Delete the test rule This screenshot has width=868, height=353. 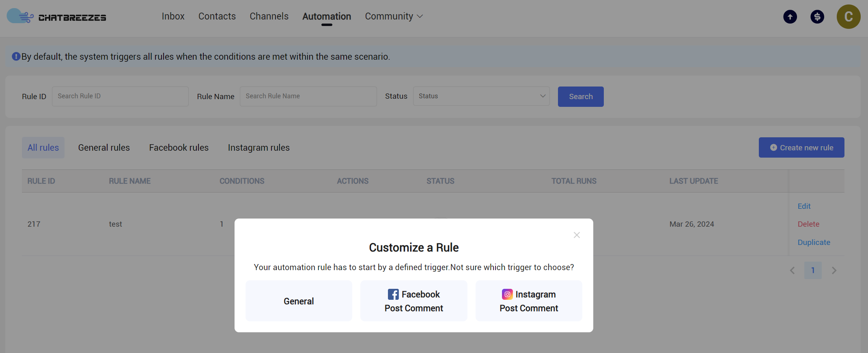point(808,224)
